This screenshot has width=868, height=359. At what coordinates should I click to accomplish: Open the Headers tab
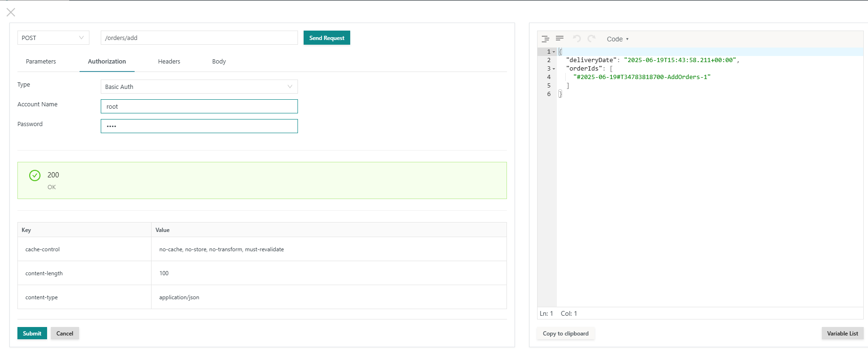(169, 62)
